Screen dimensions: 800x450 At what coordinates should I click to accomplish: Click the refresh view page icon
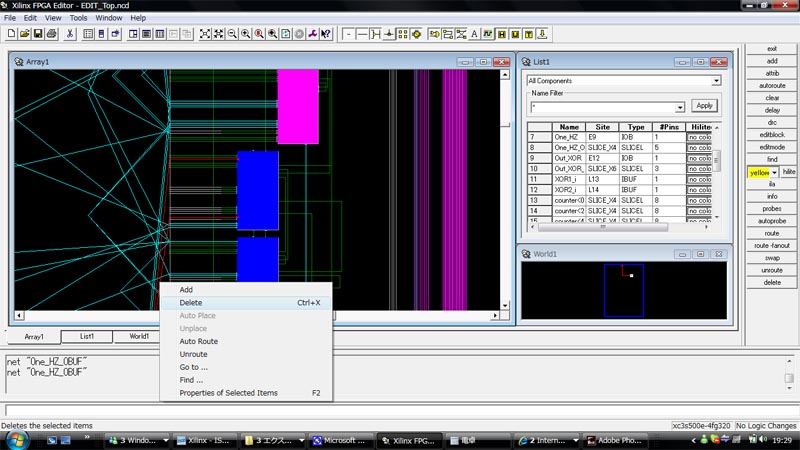[286, 34]
